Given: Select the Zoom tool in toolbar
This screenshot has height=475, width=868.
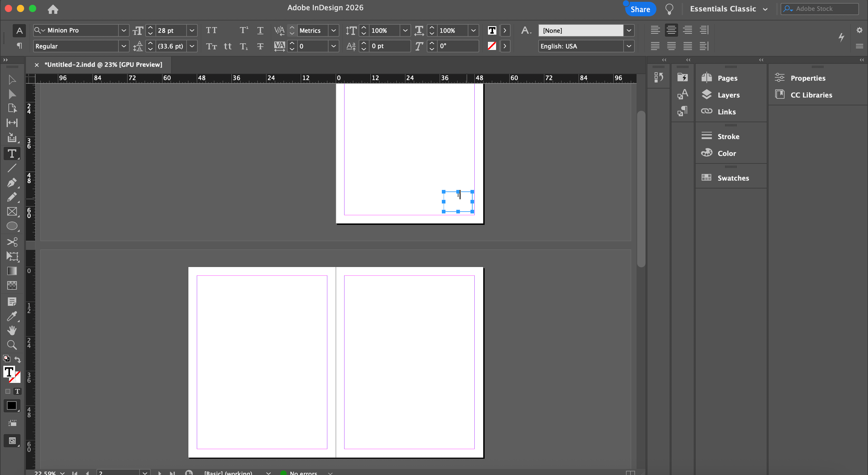Looking at the screenshot, I should pyautogui.click(x=12, y=345).
